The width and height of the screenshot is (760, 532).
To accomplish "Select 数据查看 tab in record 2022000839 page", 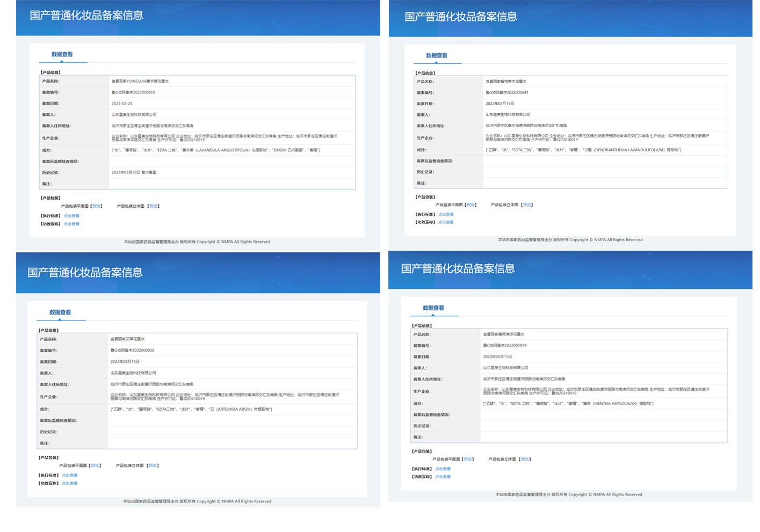I will point(433,308).
